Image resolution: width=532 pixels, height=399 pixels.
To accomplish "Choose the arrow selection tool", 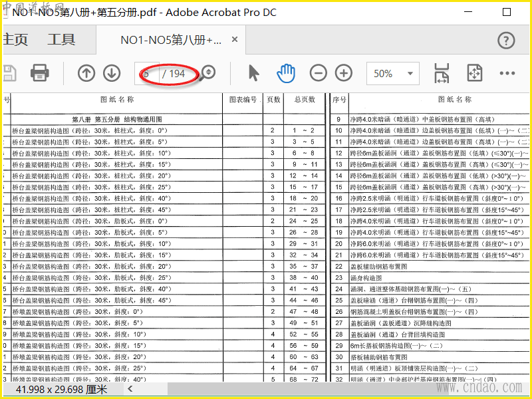I will [x=253, y=73].
